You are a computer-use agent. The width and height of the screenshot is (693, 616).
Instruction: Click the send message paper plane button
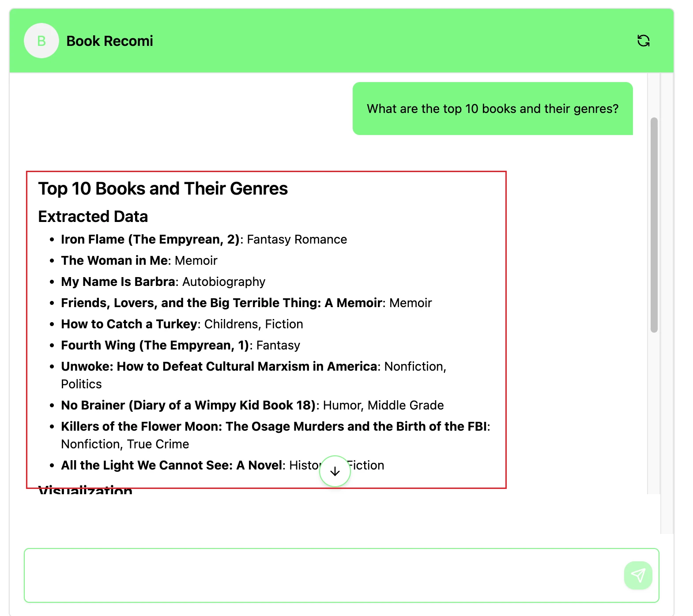[638, 575]
